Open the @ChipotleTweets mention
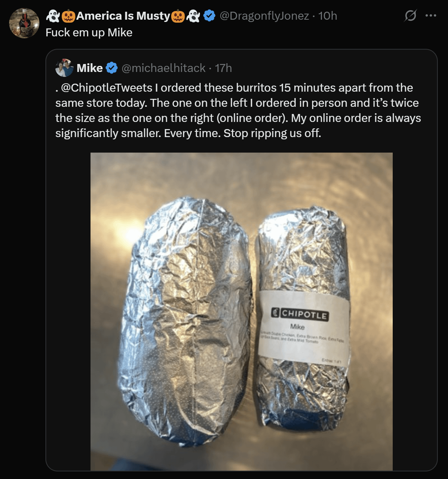448x479 pixels. pos(107,88)
